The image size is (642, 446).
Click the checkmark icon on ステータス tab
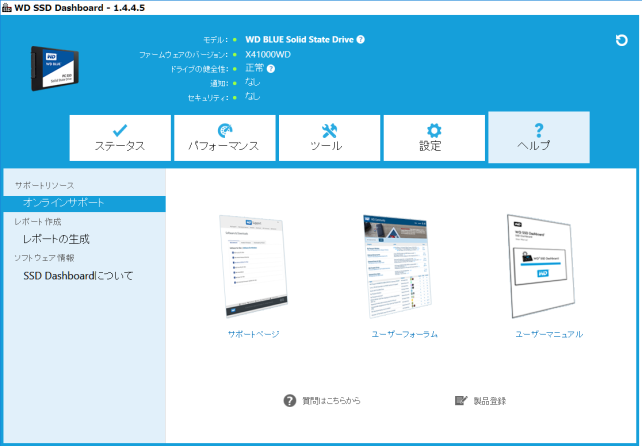pos(120,131)
